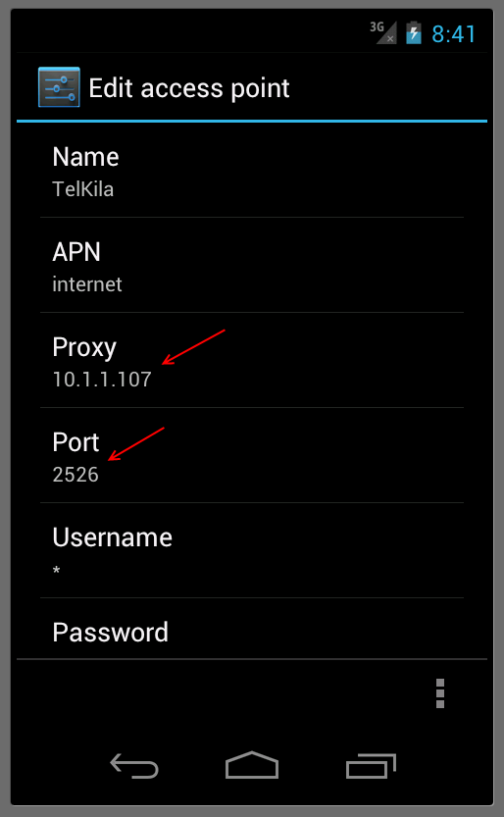Tap the name value TelKila
This screenshot has height=817, width=504.
(82, 189)
